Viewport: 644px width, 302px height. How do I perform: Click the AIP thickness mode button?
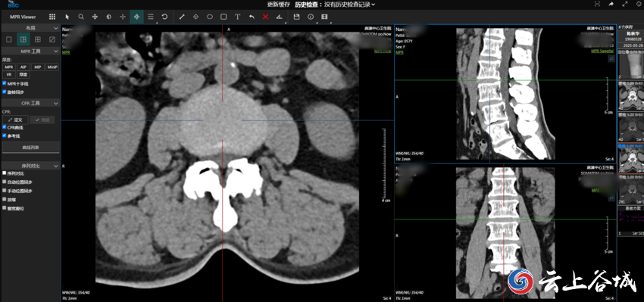[x=23, y=67]
